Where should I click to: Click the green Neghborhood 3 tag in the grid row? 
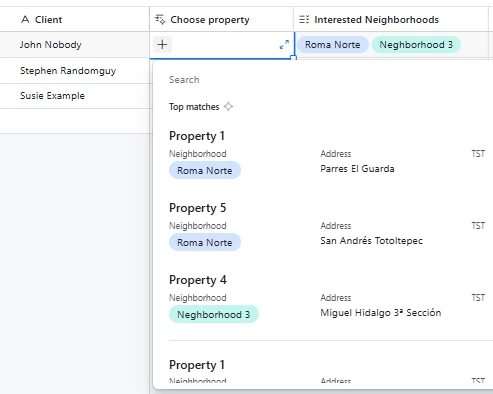[416, 45]
